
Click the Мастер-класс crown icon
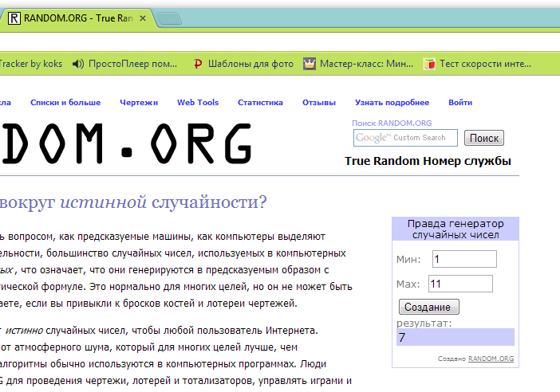310,64
